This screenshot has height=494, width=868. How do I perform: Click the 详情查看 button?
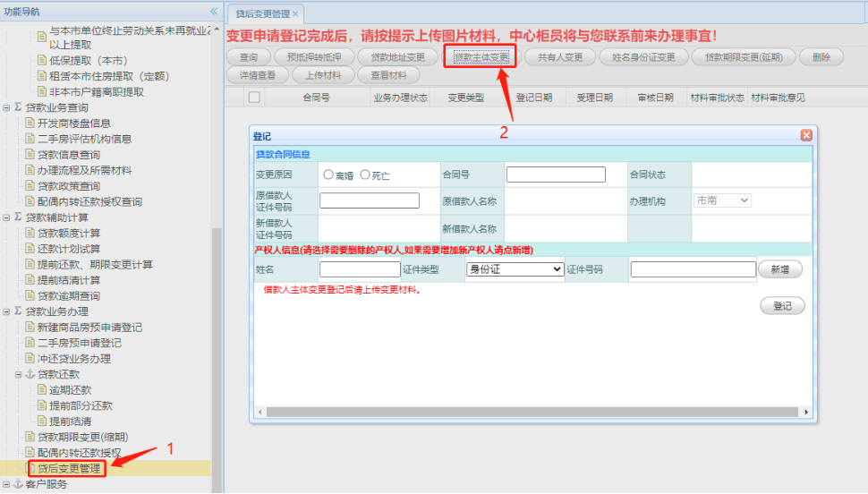point(258,75)
